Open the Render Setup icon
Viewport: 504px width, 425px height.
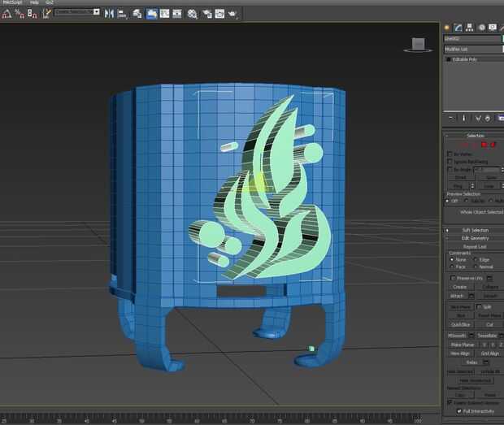pyautogui.click(x=206, y=14)
